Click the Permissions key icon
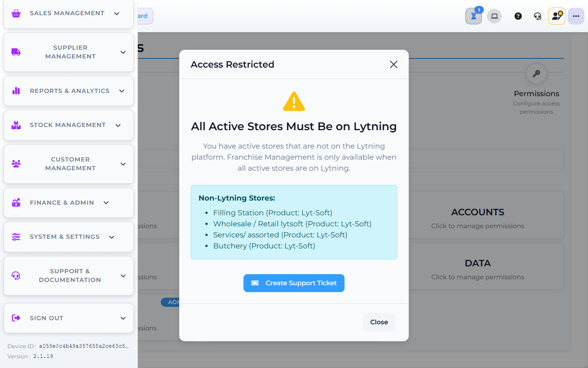This screenshot has height=368, width=588. click(536, 74)
